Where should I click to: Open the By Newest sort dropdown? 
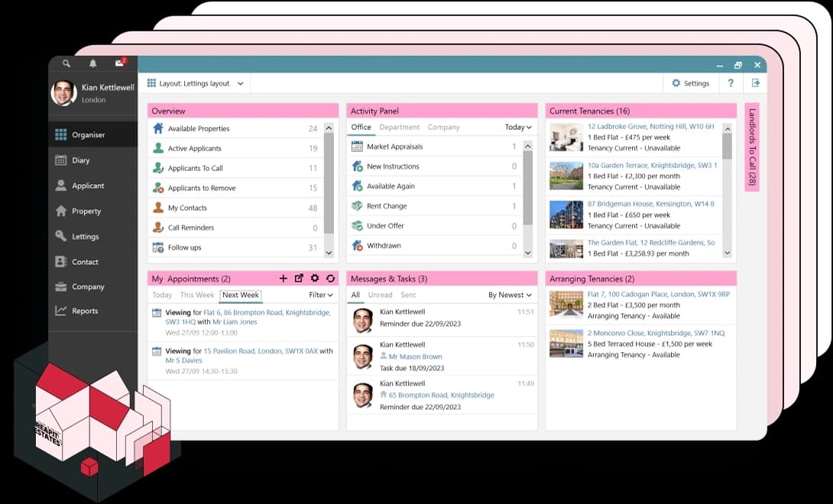tap(510, 295)
